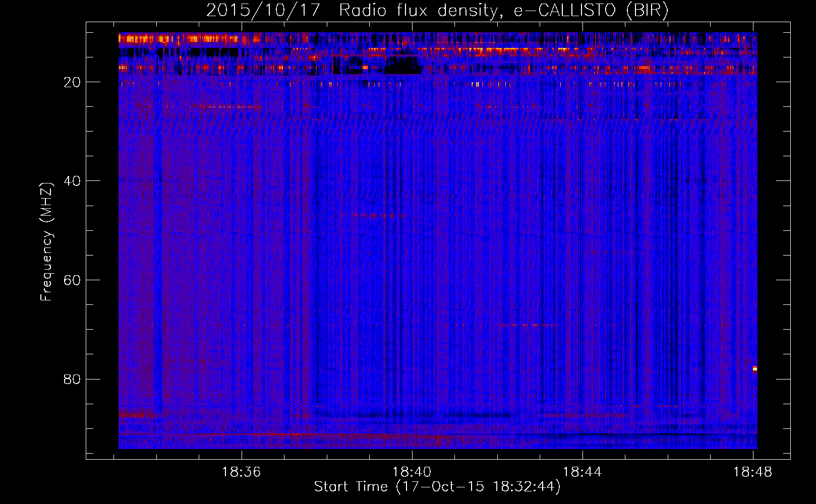Click the bright yellow spot near 78 MHz

[755, 368]
